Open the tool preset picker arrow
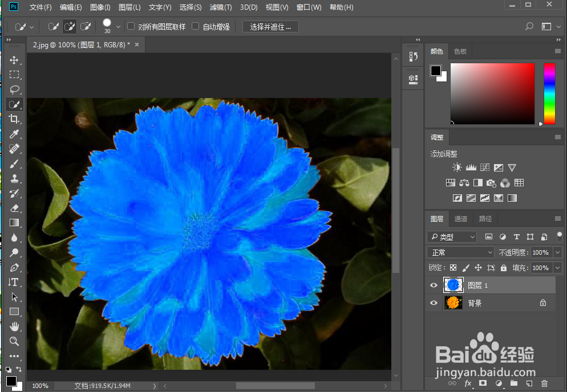This screenshot has width=567, height=392. [x=32, y=27]
